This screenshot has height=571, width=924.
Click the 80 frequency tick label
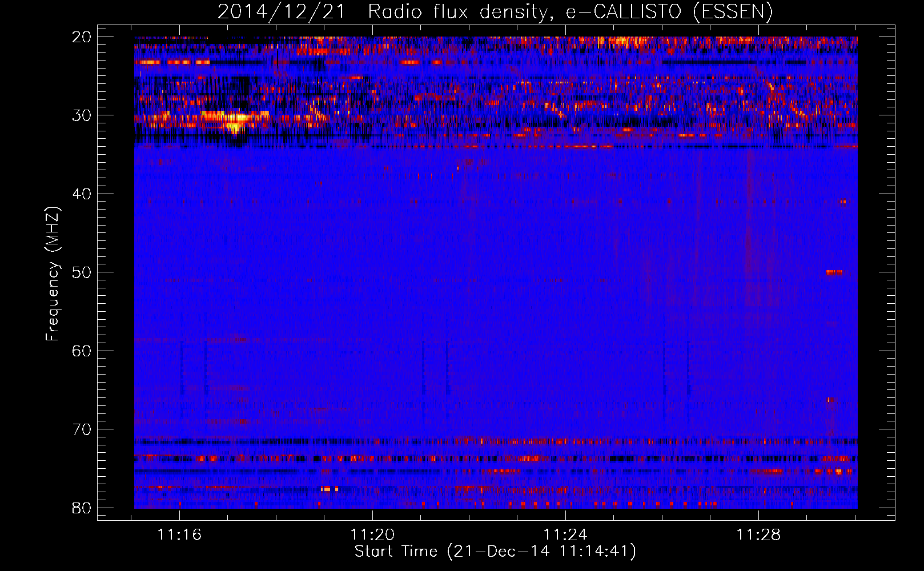(82, 508)
